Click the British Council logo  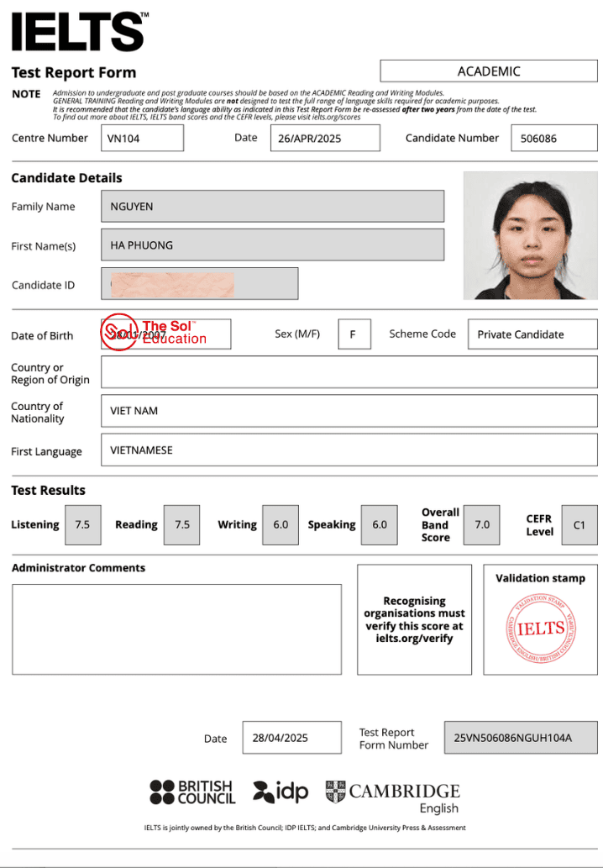point(192,792)
